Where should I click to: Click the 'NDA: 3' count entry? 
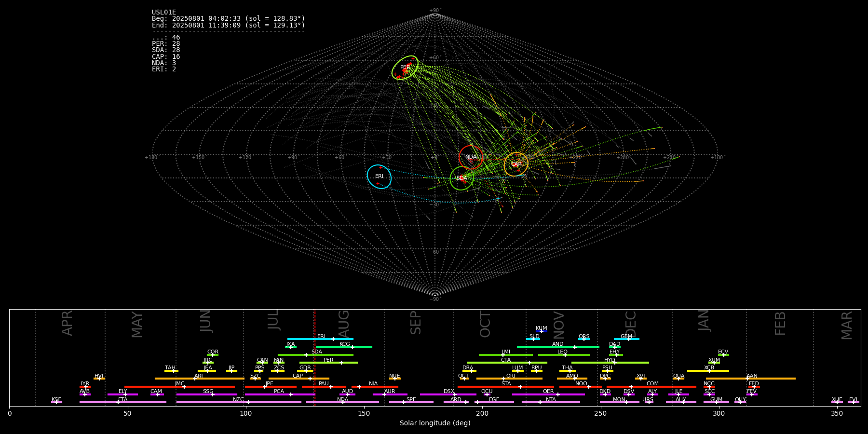tap(164, 63)
